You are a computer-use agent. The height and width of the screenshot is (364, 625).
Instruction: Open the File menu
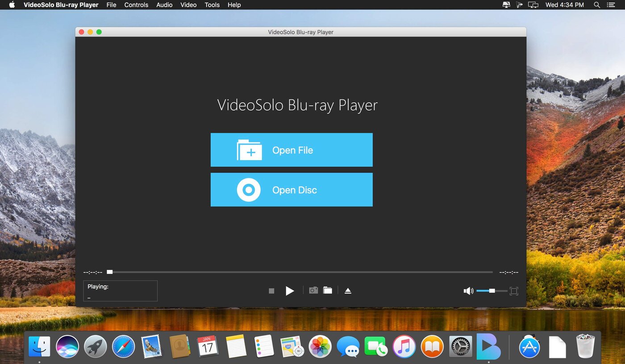tap(111, 5)
